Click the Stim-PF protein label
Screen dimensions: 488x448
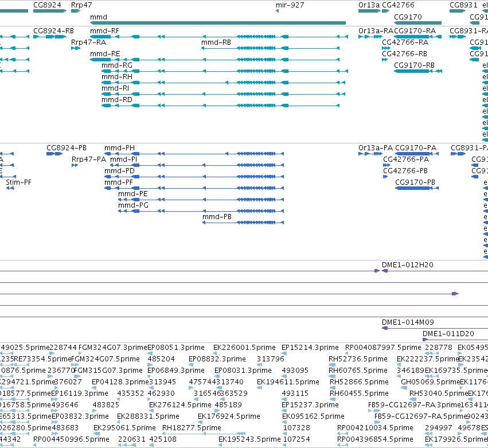coord(19,182)
